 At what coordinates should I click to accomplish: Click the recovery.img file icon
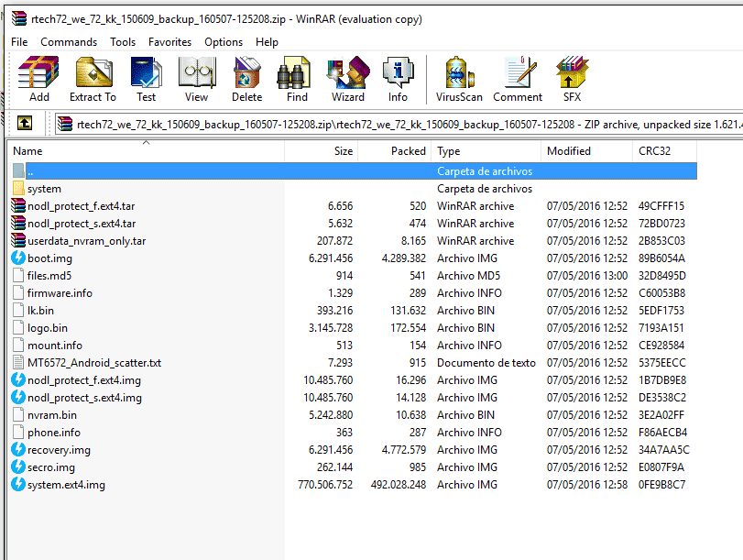[18, 449]
